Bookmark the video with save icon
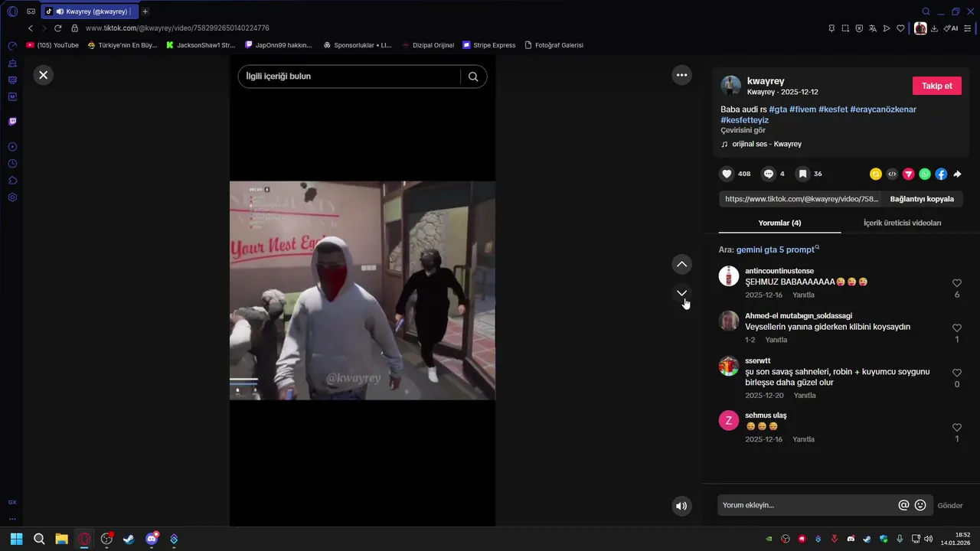Viewport: 980px width, 551px height. click(802, 174)
